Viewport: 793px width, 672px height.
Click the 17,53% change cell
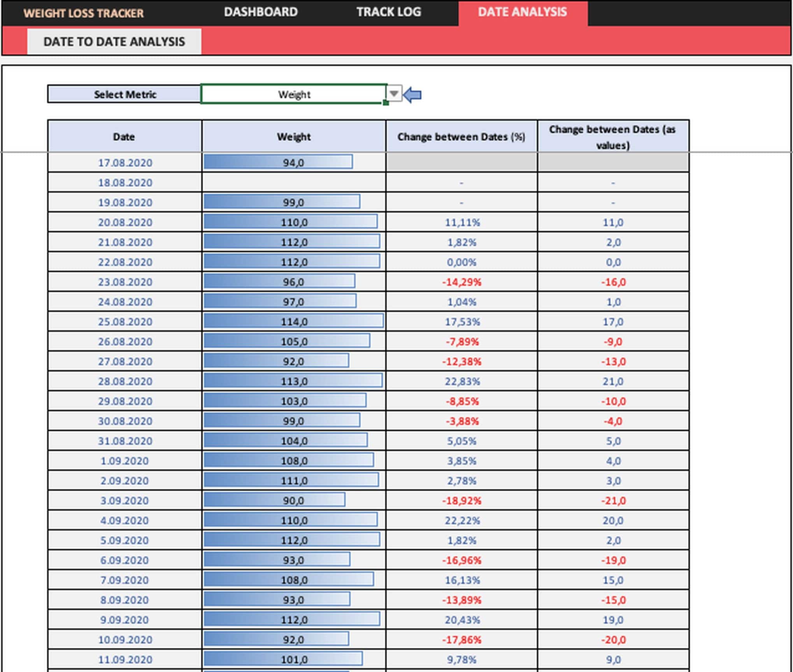pyautogui.click(x=462, y=322)
